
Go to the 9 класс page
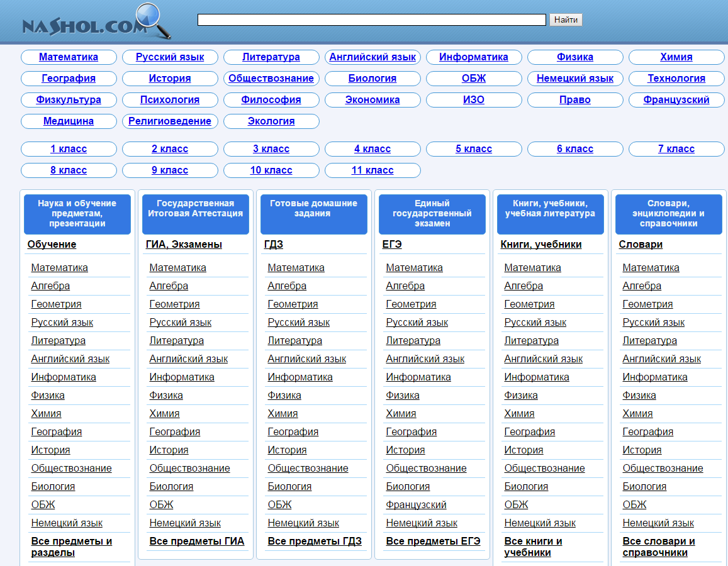tap(170, 170)
